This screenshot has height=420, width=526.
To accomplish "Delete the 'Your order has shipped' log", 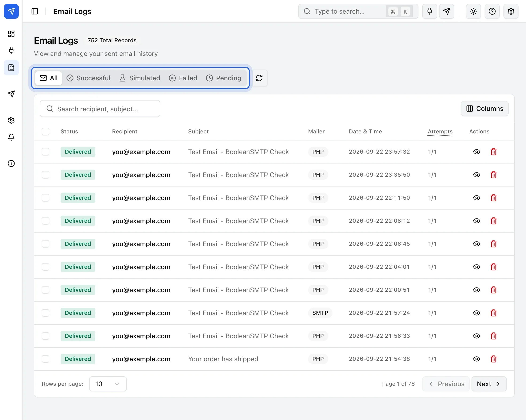I will click(x=494, y=359).
